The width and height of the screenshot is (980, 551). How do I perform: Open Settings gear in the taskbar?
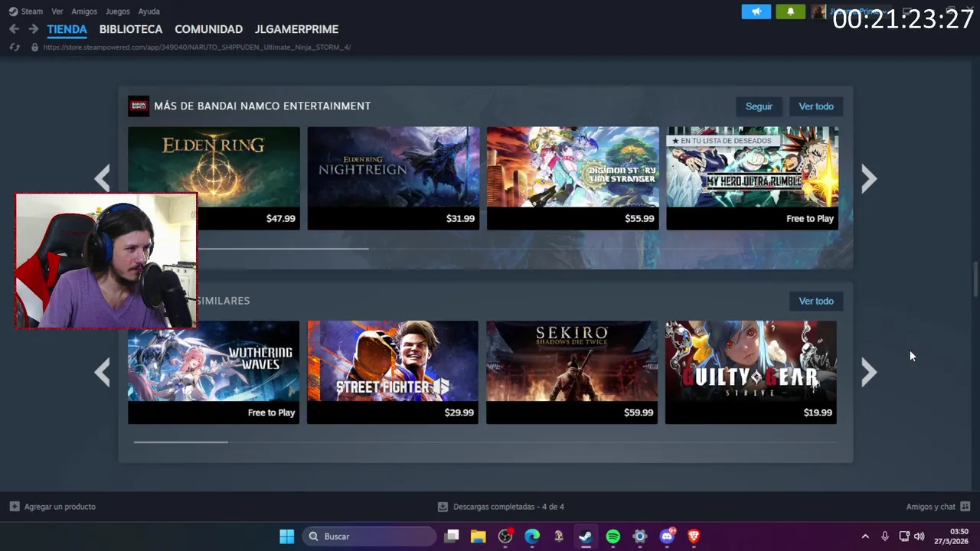pos(640,536)
